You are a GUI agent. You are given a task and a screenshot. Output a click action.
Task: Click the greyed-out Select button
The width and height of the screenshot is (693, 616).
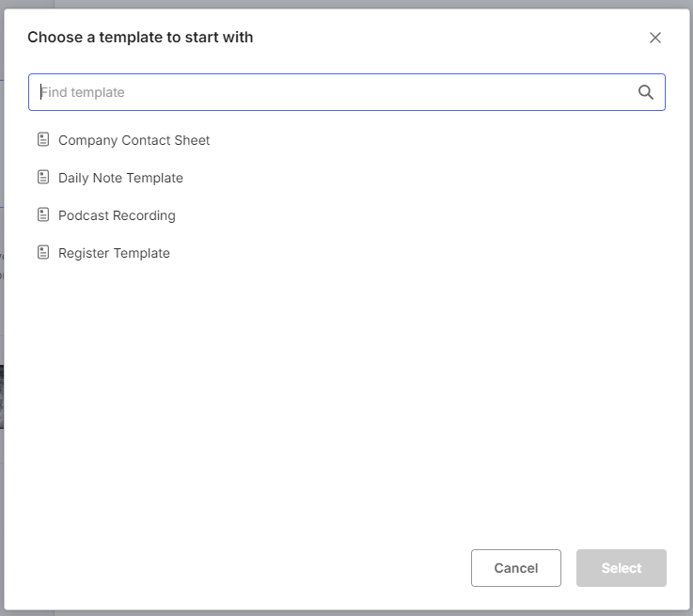[621, 568]
